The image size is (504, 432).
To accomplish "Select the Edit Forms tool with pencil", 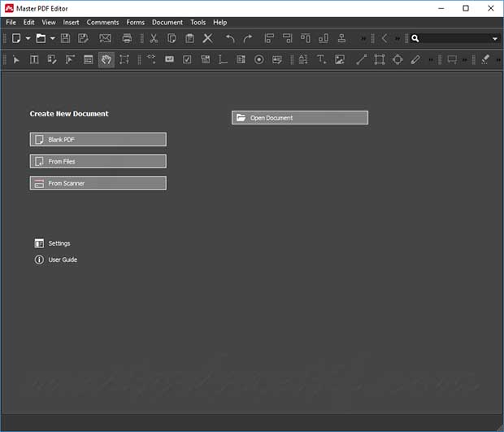I will click(x=52, y=60).
